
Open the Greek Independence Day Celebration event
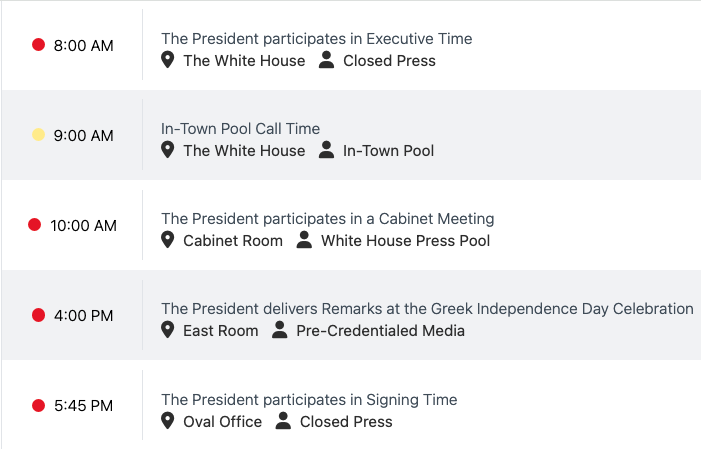(427, 309)
